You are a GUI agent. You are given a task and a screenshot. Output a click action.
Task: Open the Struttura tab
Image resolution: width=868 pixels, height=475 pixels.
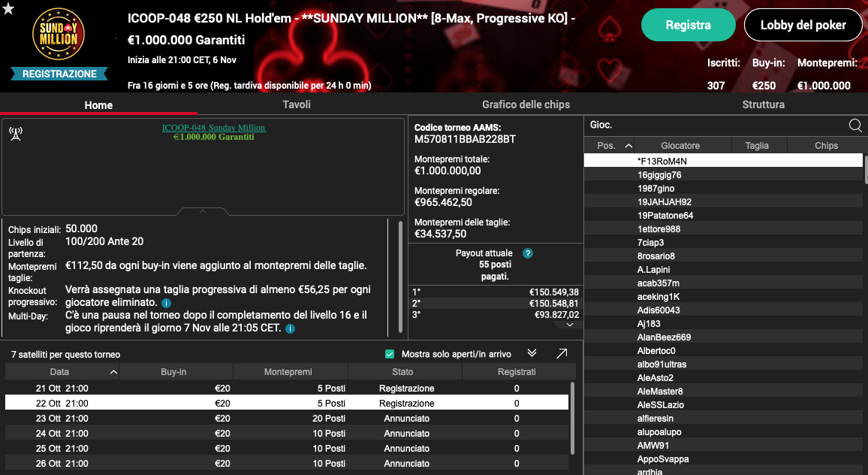coord(763,104)
